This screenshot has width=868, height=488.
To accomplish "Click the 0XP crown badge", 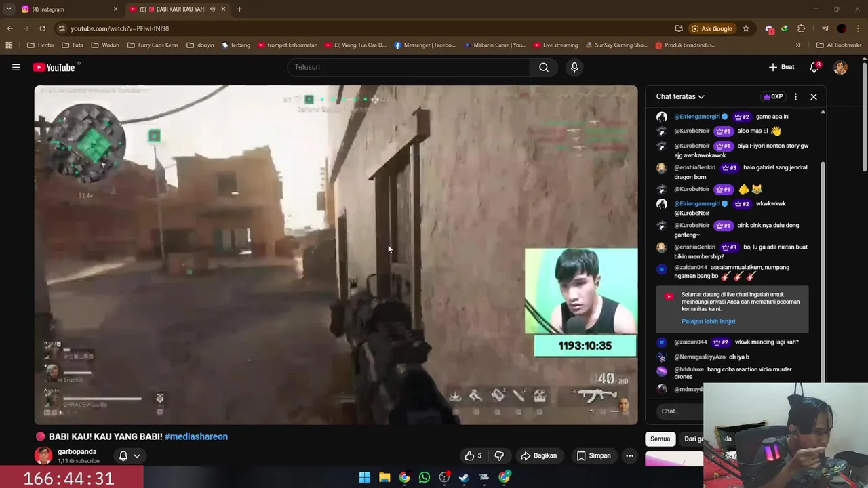I will coord(773,96).
